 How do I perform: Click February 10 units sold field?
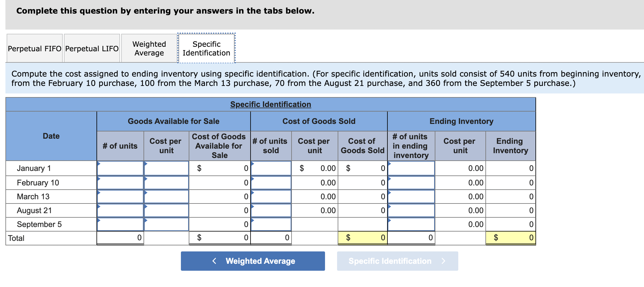270,182
